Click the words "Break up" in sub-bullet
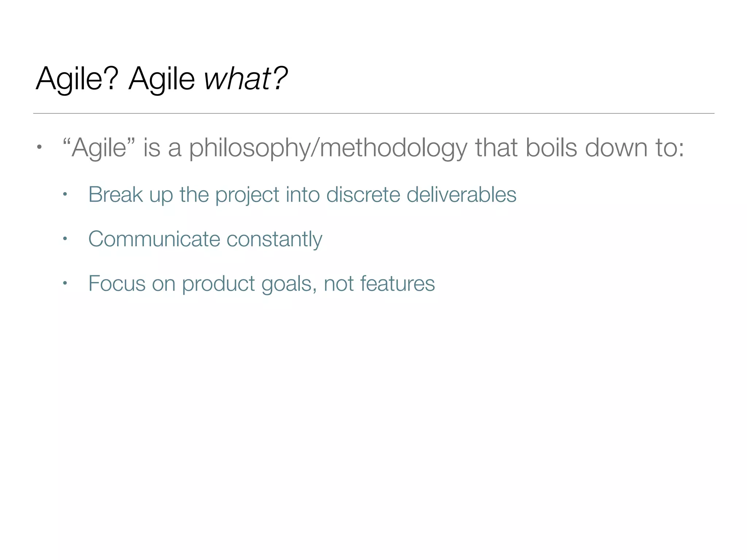The image size is (747, 560). (x=131, y=194)
